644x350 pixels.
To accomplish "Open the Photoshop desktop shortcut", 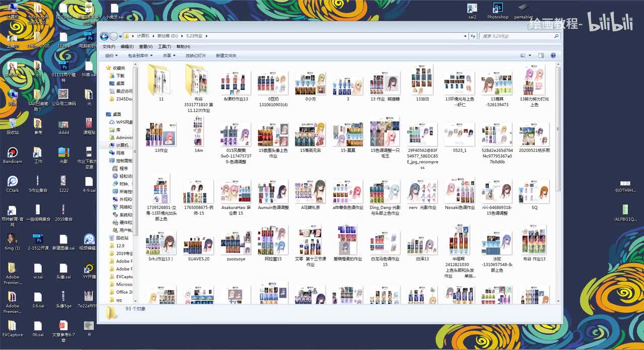I will [x=498, y=12].
